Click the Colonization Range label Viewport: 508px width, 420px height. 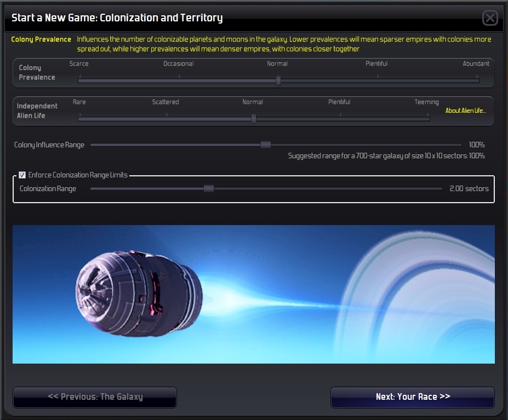click(48, 188)
